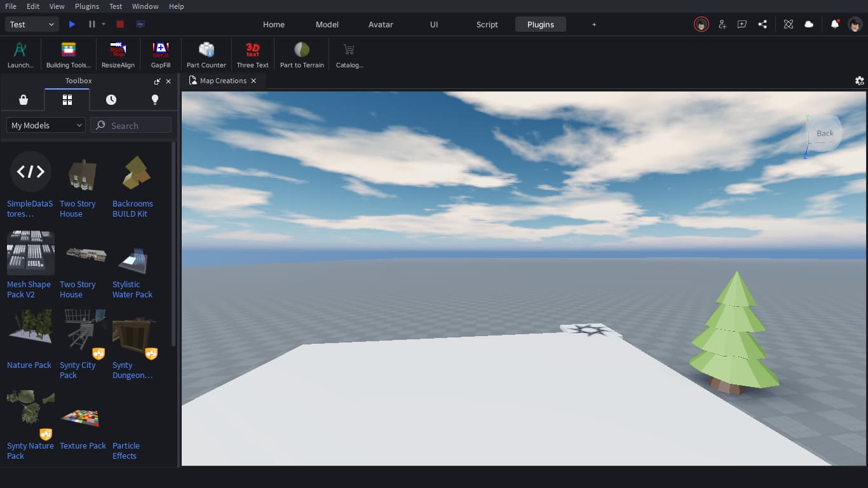This screenshot has height=488, width=868.
Task: Pop out the Toolbox panel
Action: (158, 81)
